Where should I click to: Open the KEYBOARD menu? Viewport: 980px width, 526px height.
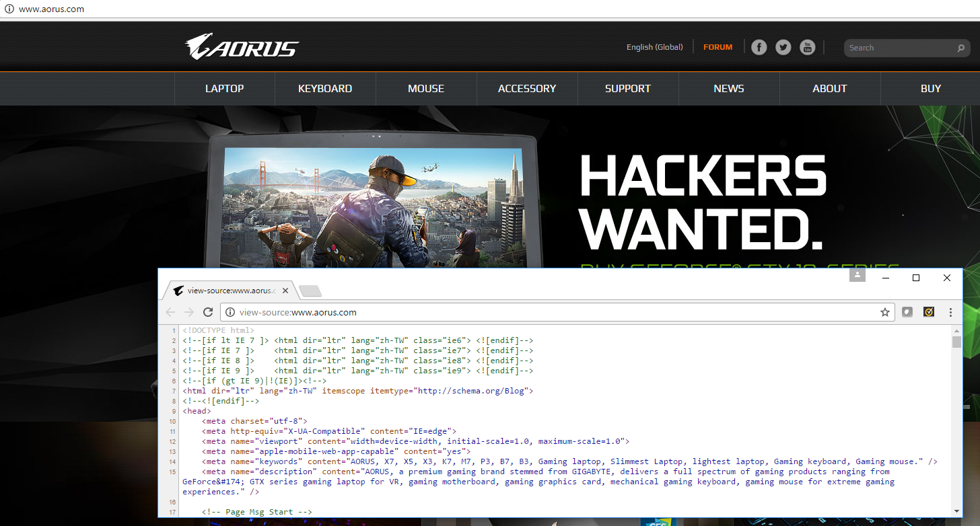325,88
